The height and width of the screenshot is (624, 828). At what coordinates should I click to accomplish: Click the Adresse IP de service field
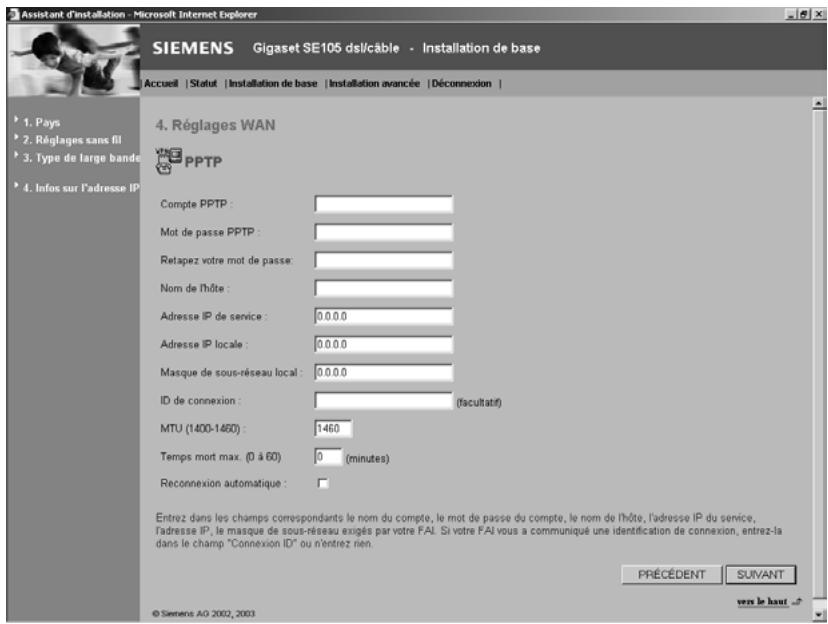pyautogui.click(x=383, y=316)
